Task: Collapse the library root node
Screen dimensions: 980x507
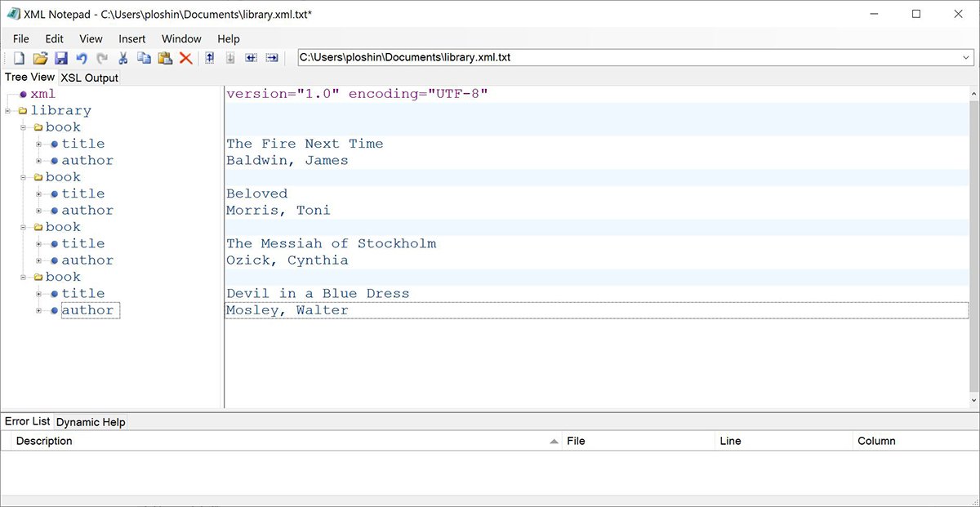Action: (x=7, y=111)
